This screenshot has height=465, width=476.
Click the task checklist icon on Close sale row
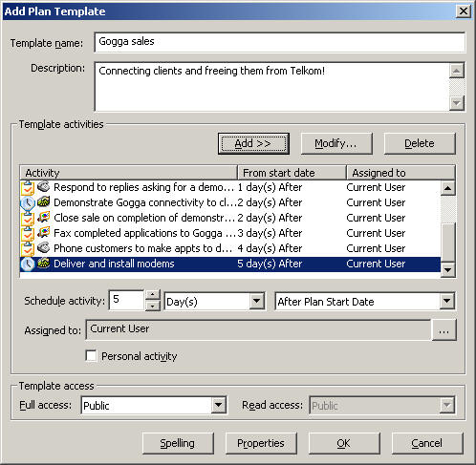(x=28, y=218)
